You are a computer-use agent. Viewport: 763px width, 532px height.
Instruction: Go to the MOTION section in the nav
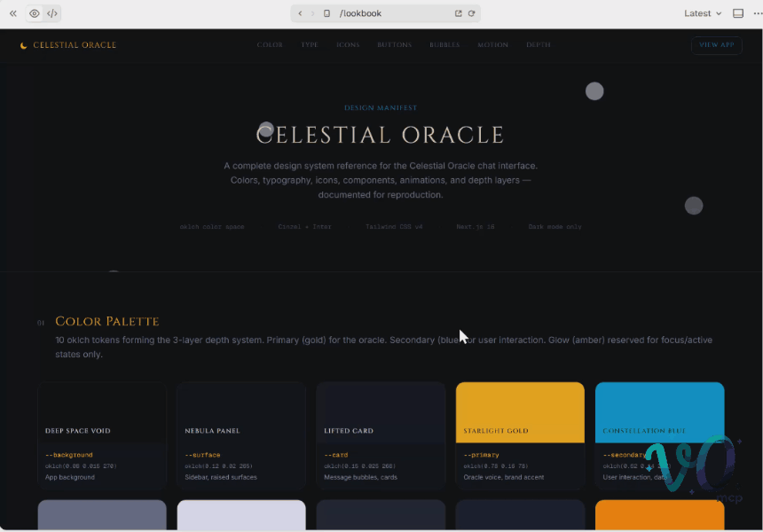[493, 44]
